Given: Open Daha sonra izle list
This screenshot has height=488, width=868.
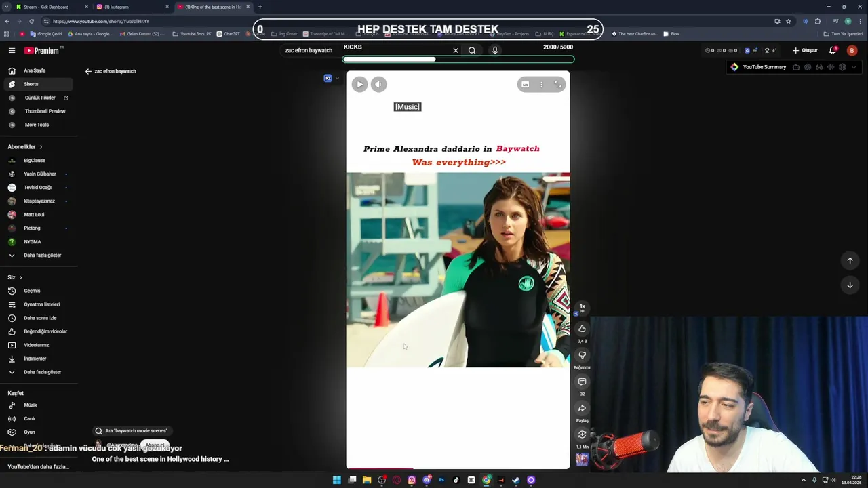Looking at the screenshot, I should point(37,318).
